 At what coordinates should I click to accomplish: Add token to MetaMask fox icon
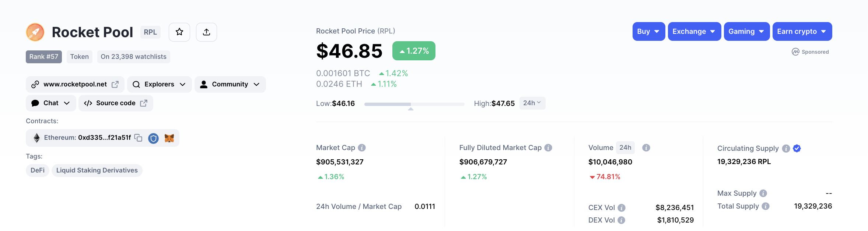pos(169,138)
